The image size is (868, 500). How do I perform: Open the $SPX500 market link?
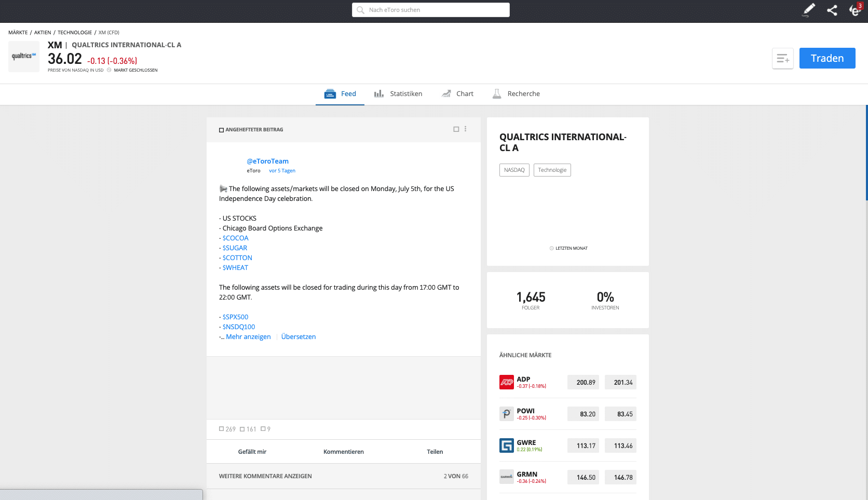235,317
